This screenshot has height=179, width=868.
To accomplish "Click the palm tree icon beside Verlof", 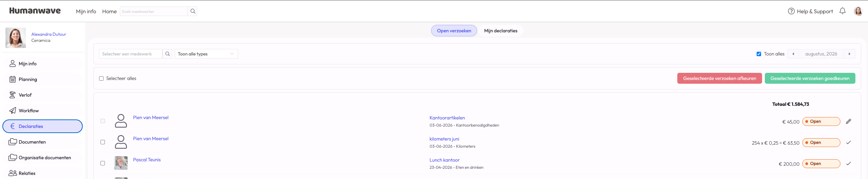I will coord(13,95).
